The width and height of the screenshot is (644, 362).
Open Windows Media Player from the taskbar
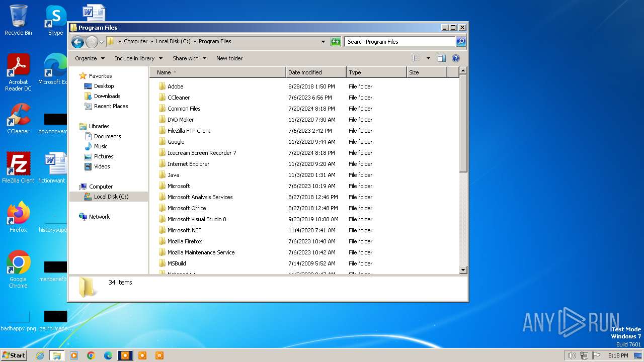point(74,355)
